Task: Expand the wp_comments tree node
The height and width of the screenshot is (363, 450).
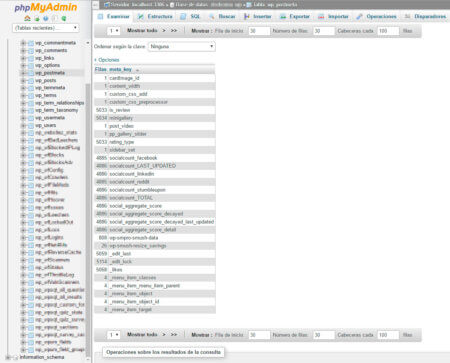Action: (x=23, y=51)
